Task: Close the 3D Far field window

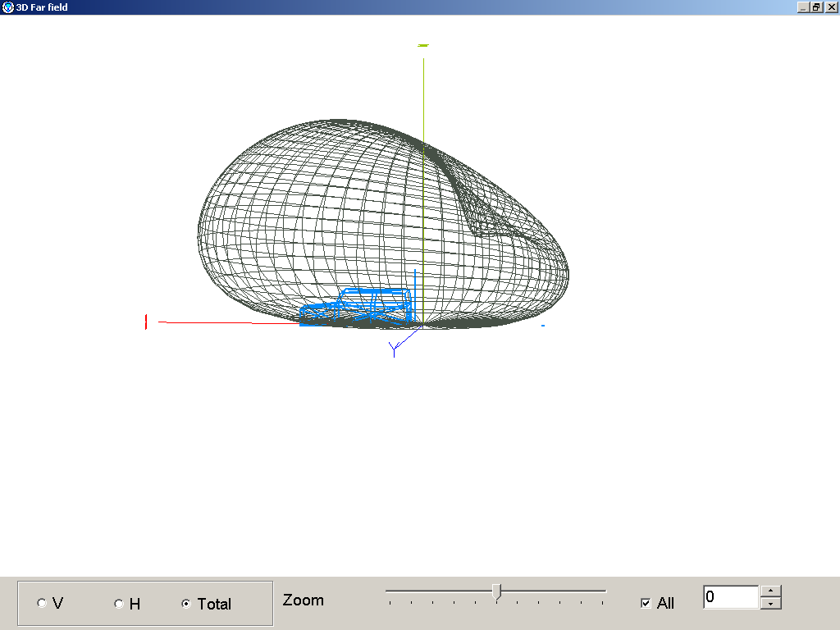Action: click(x=831, y=7)
